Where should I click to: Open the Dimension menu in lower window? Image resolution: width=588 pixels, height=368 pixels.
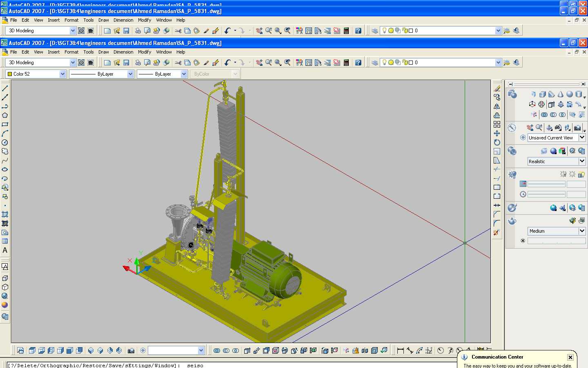(x=123, y=52)
